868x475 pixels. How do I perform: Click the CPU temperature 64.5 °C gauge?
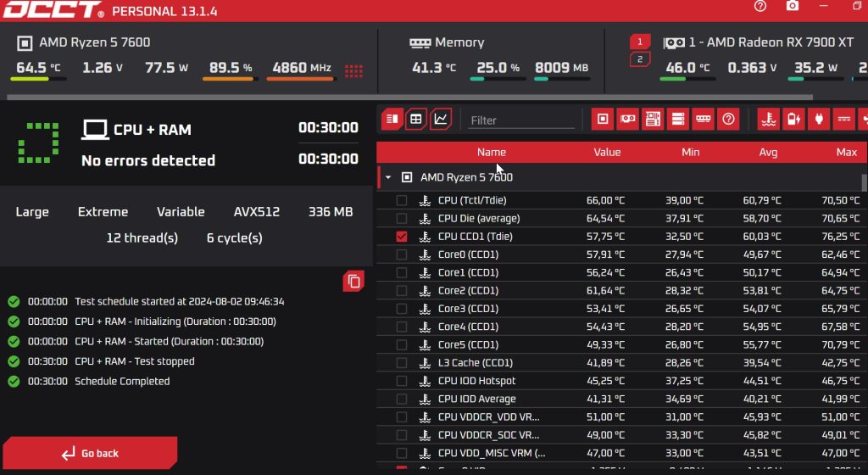[x=38, y=70]
